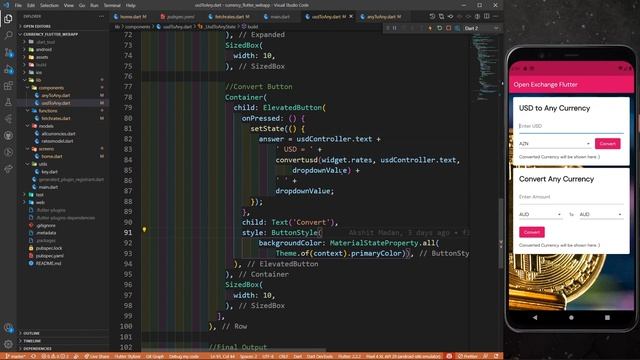This screenshot has height=360, width=640.
Task: Open the Explorer view in activity bar
Action: point(8,19)
